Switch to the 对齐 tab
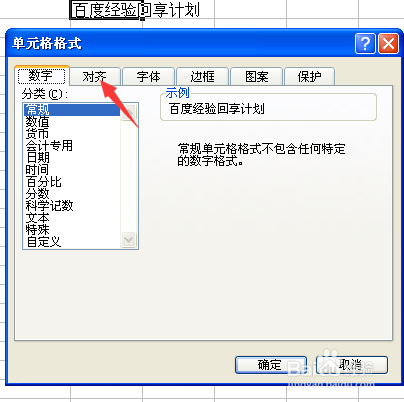 coord(95,77)
